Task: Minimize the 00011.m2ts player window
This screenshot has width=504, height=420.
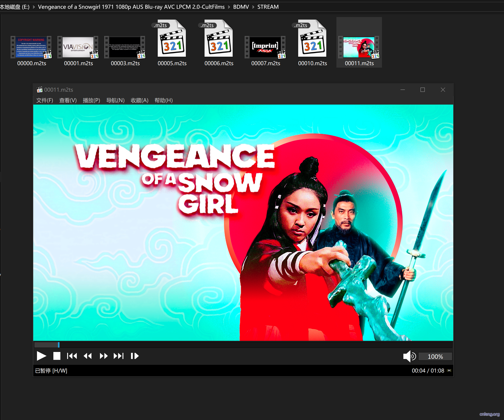Action: (x=403, y=90)
